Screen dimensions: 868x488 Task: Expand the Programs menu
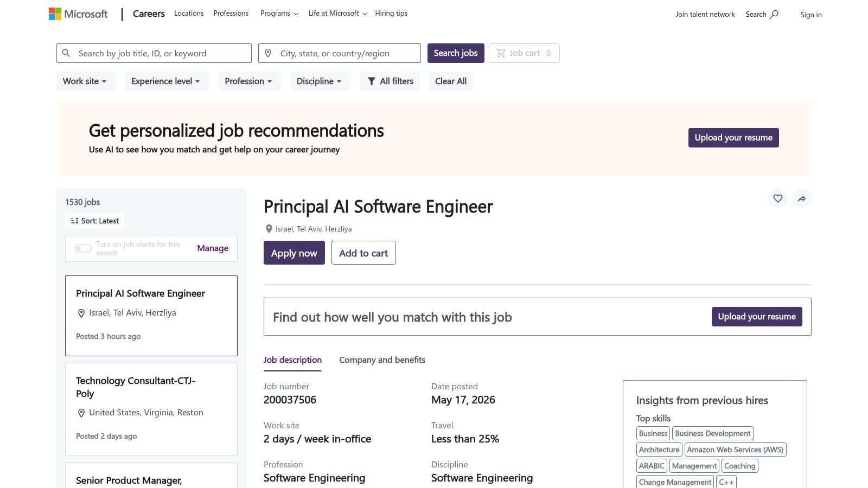pos(279,14)
